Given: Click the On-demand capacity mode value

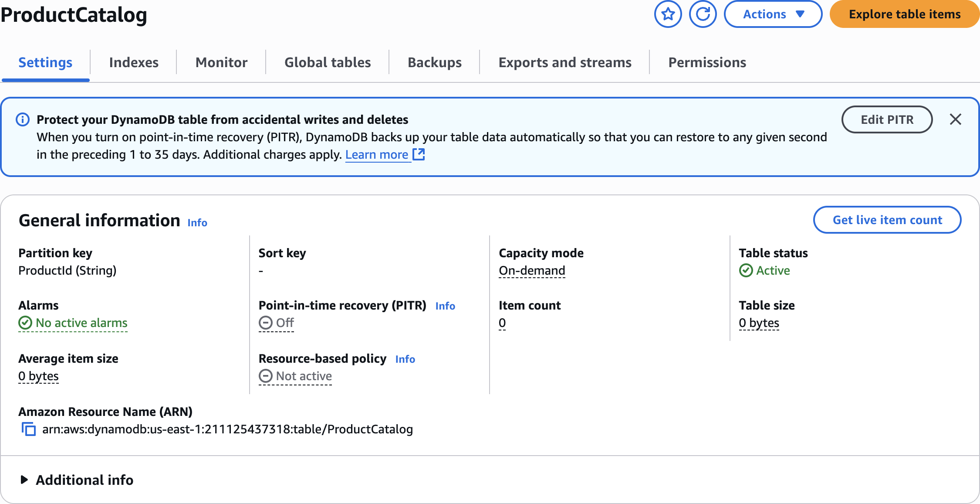Looking at the screenshot, I should (532, 271).
